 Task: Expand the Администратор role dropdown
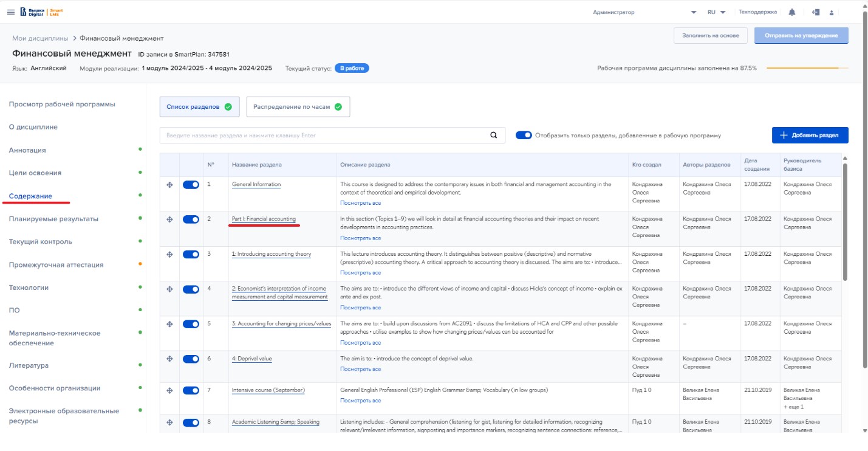(x=694, y=12)
